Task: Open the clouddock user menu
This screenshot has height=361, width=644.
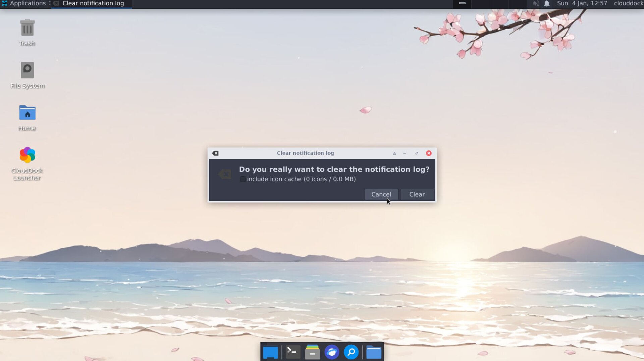Action: [628, 4]
